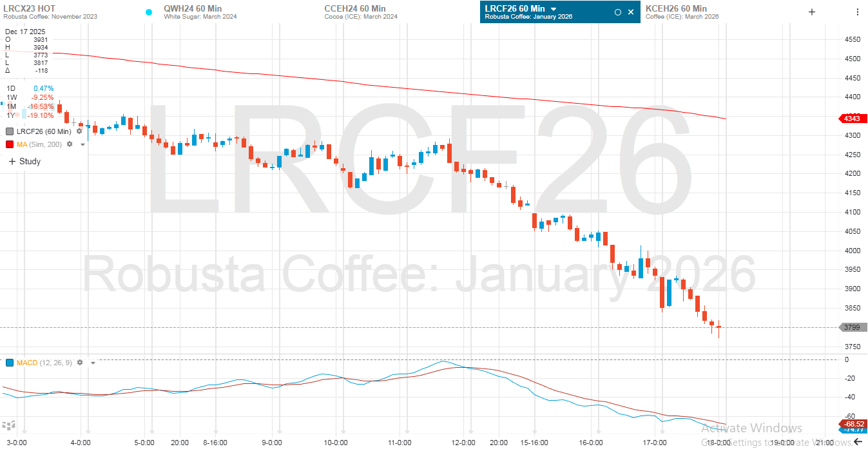Expand the MA (Sim, 200) dropdown arrow
868x449 pixels.
click(82, 145)
